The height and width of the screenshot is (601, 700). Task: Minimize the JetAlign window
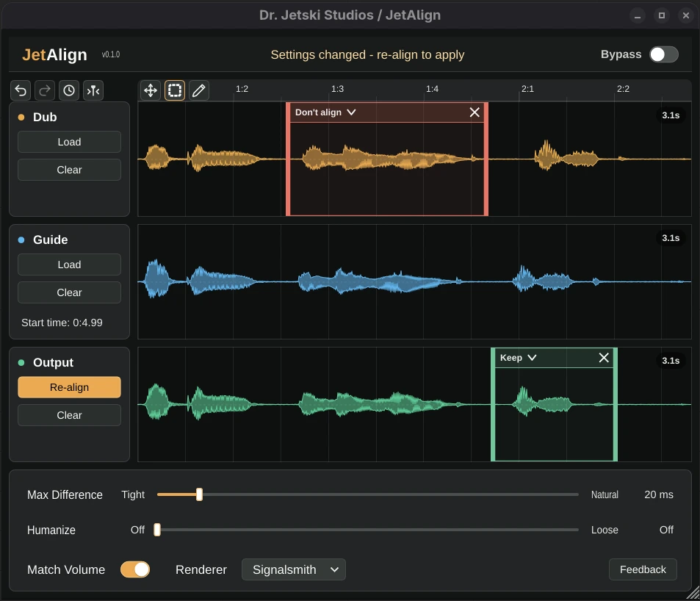[638, 15]
